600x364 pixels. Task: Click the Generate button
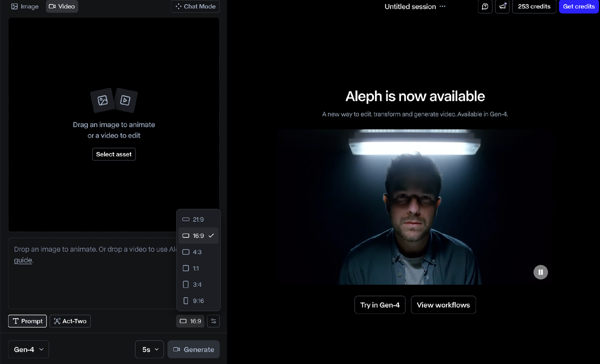(x=193, y=349)
